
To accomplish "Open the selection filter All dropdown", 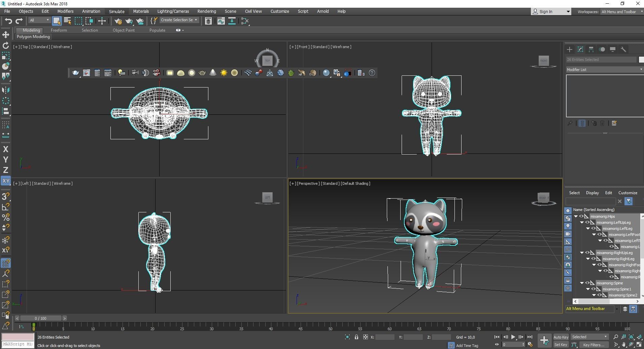I will point(39,20).
